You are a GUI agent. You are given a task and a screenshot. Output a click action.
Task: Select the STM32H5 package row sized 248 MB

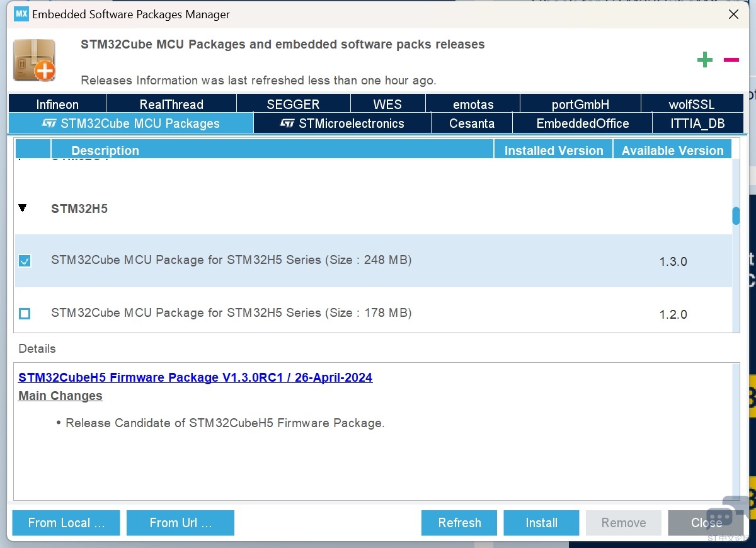tap(374, 261)
